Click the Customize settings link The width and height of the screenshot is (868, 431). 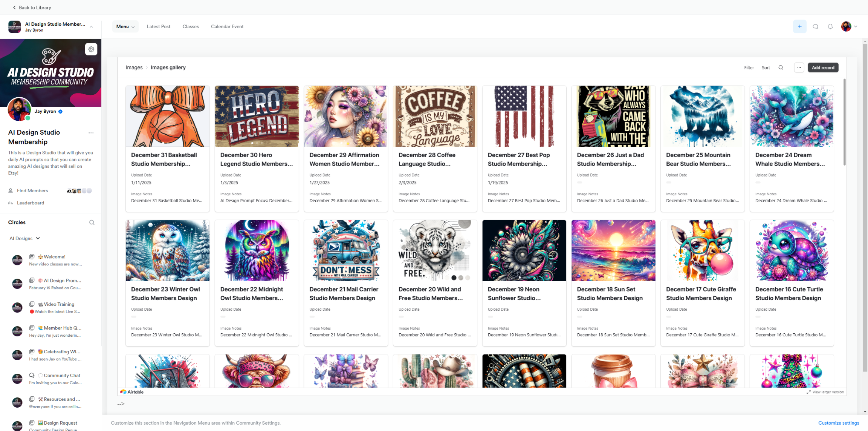838,423
